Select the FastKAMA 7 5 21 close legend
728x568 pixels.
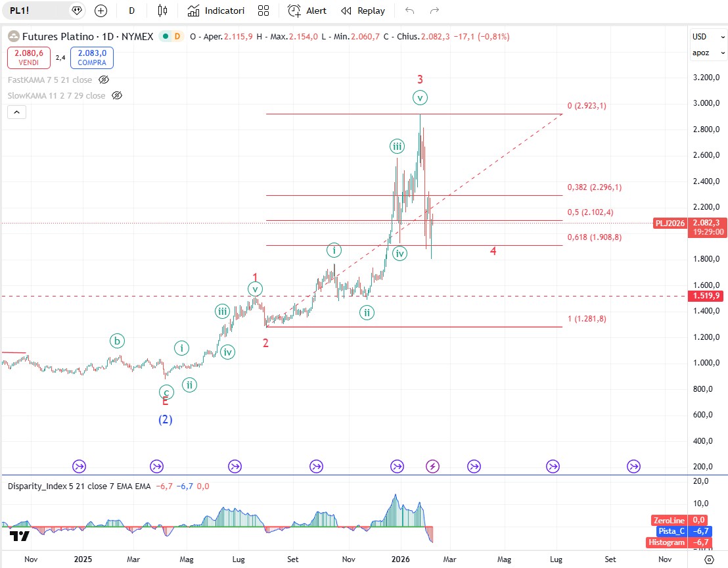click(50, 80)
